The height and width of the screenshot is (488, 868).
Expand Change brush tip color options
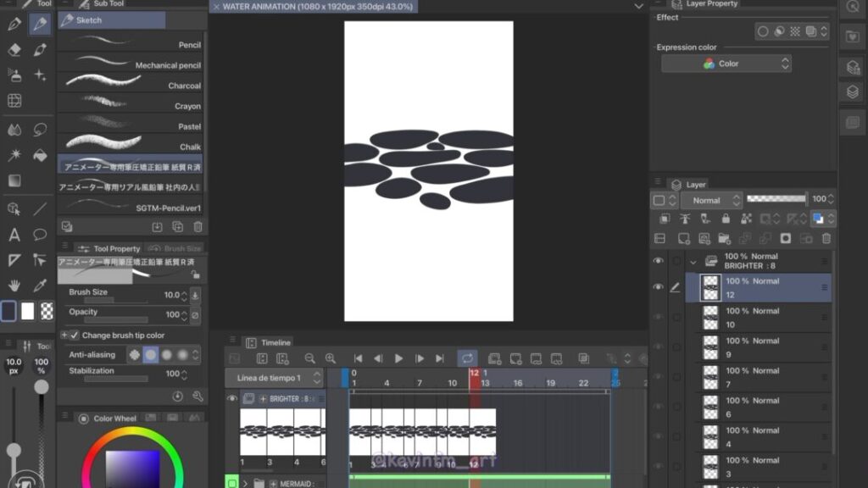(64, 335)
